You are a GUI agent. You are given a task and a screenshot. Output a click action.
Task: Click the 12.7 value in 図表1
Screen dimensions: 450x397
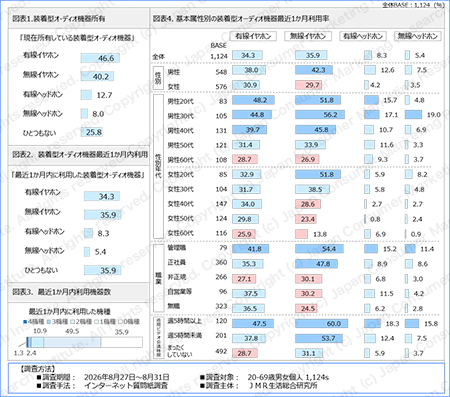pos(104,95)
